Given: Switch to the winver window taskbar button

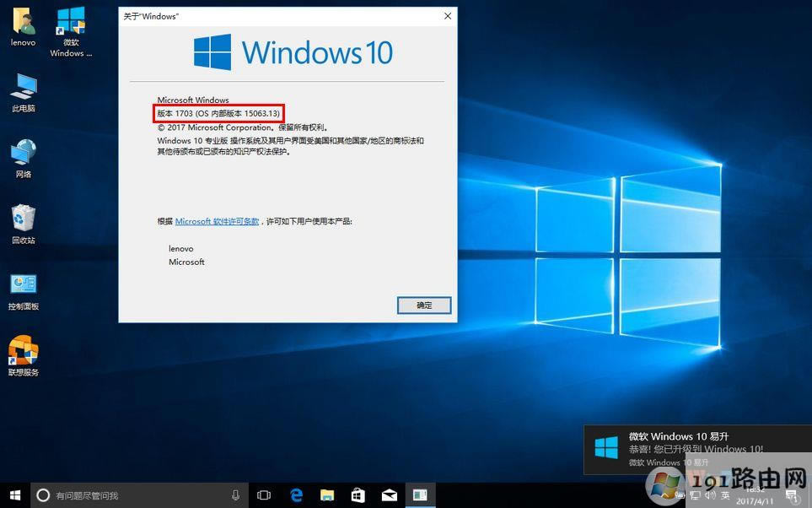Looking at the screenshot, I should (419, 495).
